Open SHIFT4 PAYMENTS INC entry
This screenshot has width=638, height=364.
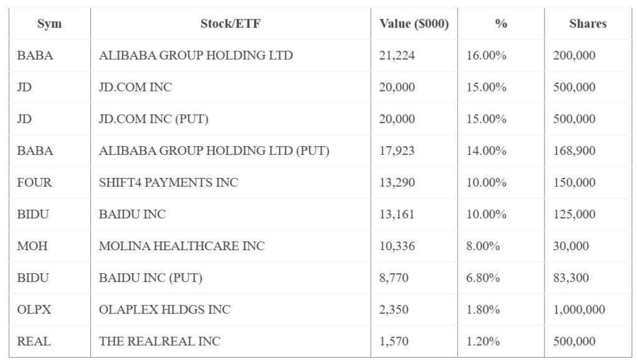(x=168, y=182)
